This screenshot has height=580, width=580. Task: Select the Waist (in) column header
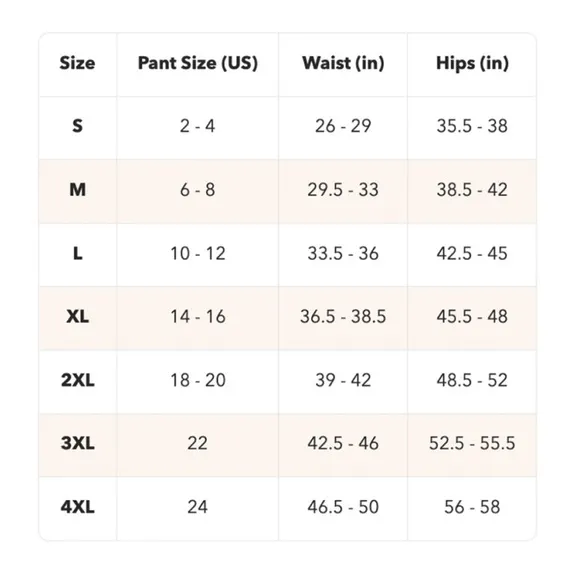click(343, 63)
